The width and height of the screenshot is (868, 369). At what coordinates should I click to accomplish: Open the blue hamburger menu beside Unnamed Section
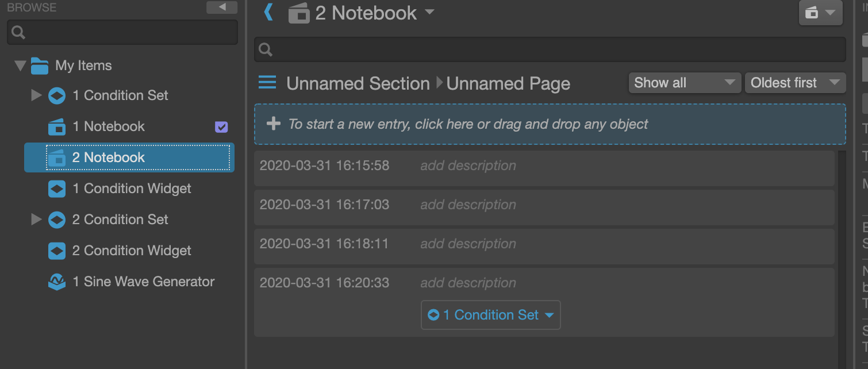pyautogui.click(x=267, y=82)
